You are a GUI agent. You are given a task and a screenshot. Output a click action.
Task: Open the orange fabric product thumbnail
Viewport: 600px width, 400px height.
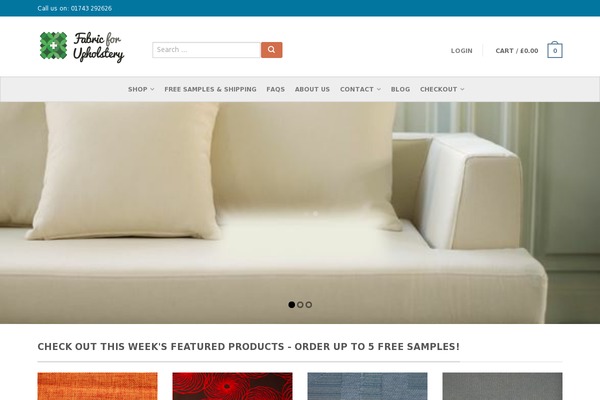tap(98, 386)
